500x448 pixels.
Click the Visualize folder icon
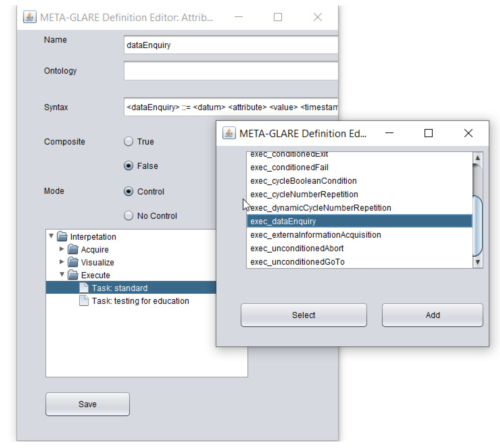point(73,262)
